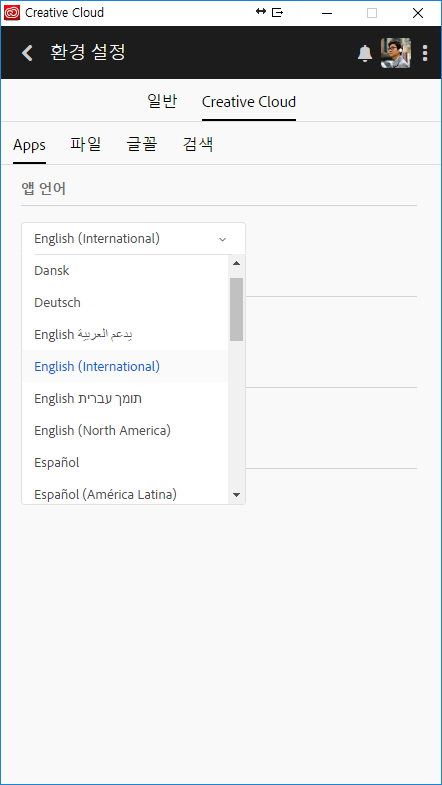This screenshot has width=442, height=785.
Task: Choose highlighted English (International) list option
Action: point(125,366)
